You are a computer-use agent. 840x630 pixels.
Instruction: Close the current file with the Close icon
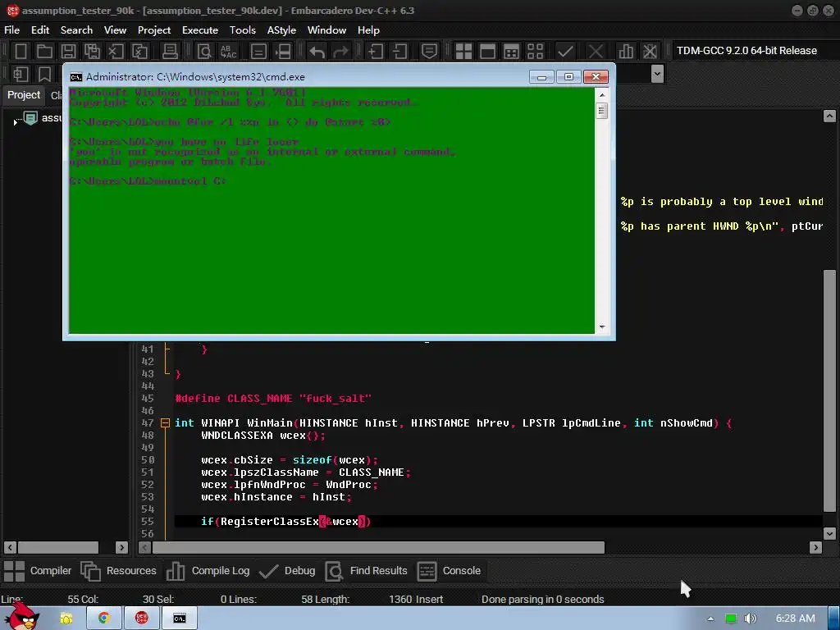116,51
